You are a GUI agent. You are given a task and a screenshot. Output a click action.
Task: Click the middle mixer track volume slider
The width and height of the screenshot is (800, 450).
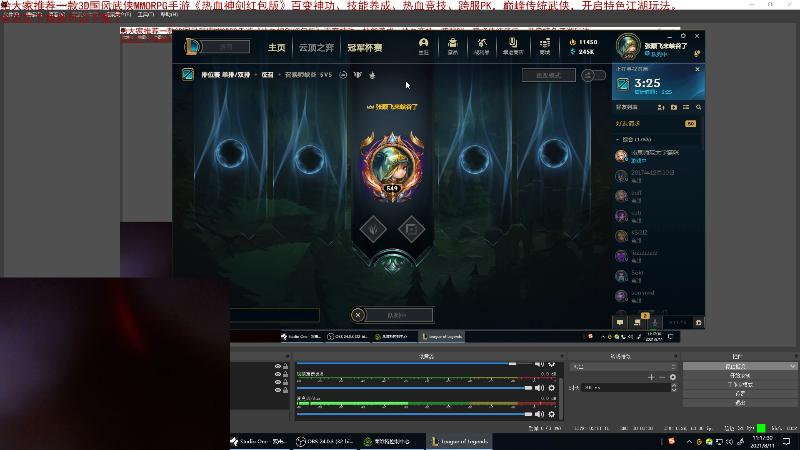415,388
